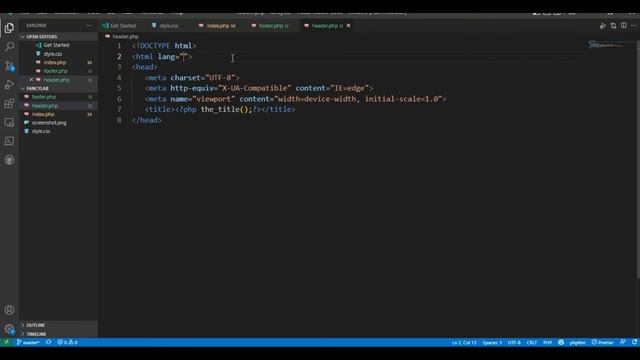Open editor more actions ellipsis
Screen dimensions: 640x360
(x=634, y=25)
